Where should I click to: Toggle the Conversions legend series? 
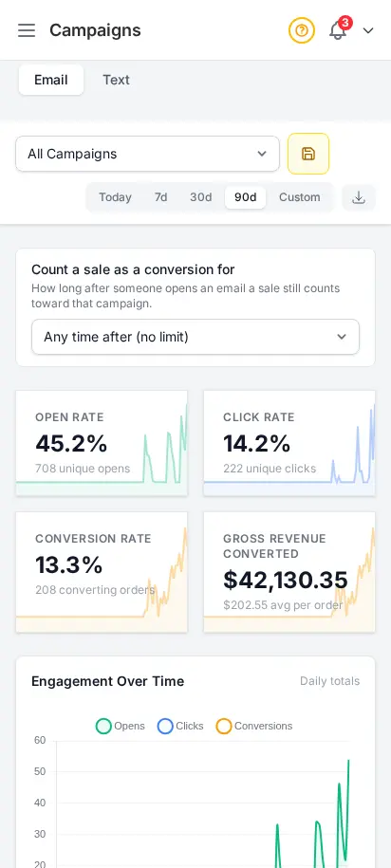pos(254,726)
